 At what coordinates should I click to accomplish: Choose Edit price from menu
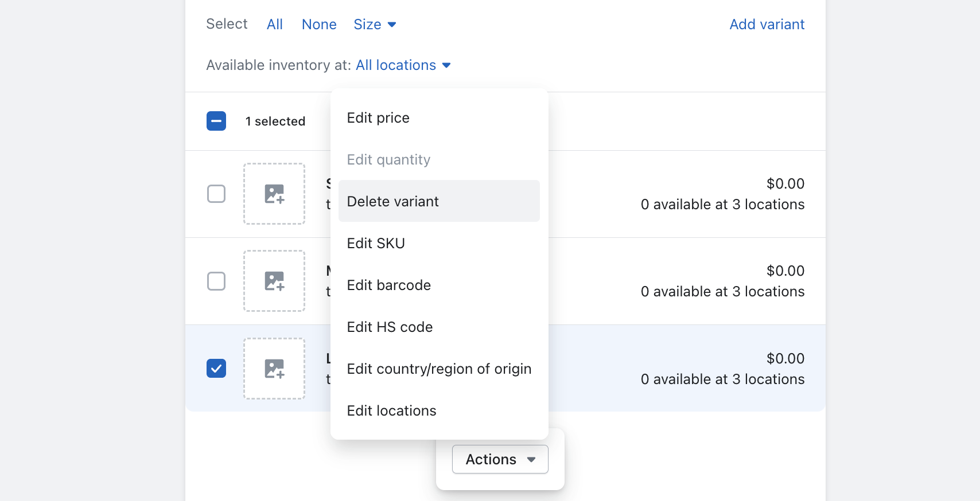pyautogui.click(x=378, y=118)
